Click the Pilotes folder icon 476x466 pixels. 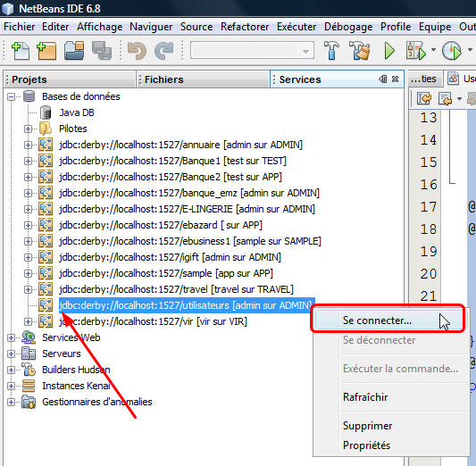tap(46, 129)
